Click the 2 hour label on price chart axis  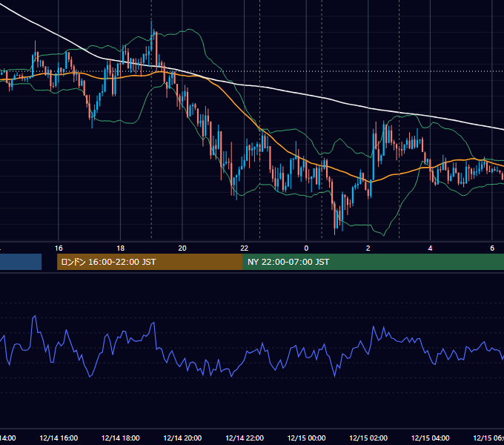(x=368, y=248)
